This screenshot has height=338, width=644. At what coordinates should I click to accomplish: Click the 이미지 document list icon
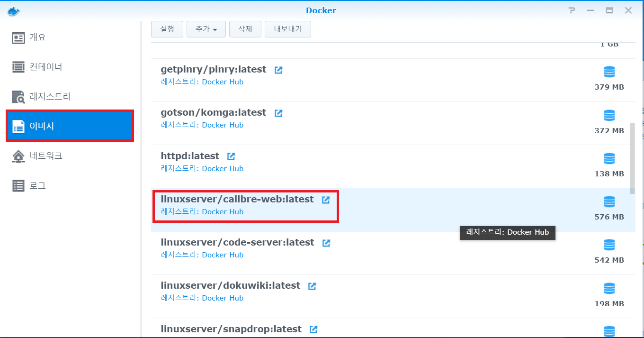pos(18,127)
